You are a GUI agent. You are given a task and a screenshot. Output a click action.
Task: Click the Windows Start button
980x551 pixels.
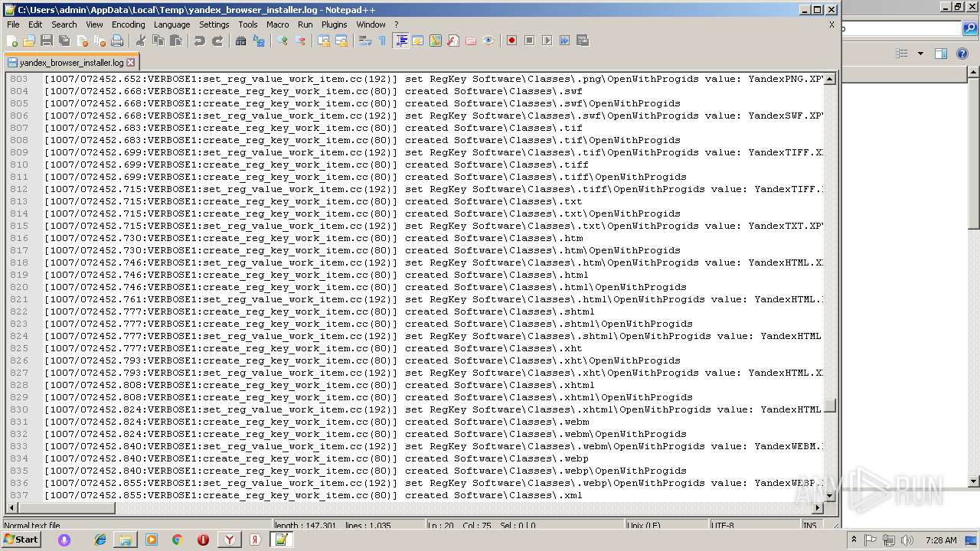(21, 540)
